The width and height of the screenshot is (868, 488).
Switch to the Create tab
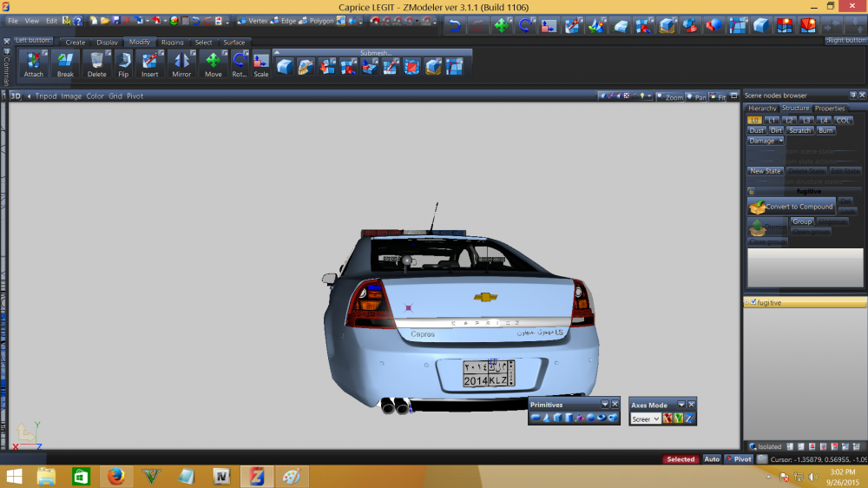click(x=76, y=42)
